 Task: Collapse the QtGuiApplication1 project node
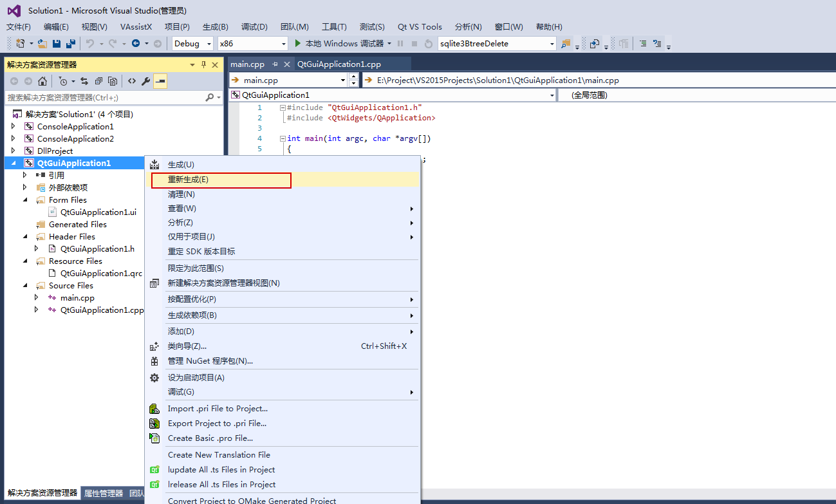click(14, 163)
